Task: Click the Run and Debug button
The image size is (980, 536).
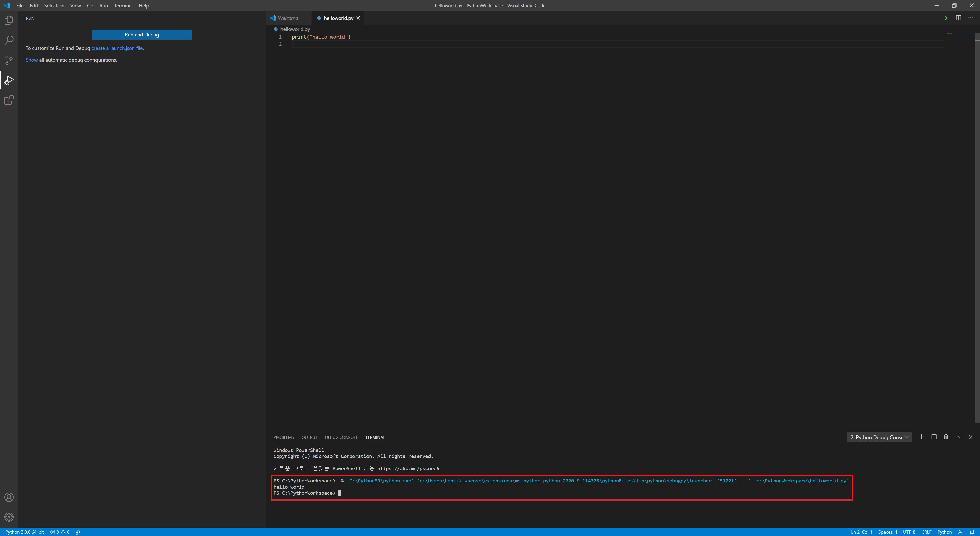Action: pos(142,35)
